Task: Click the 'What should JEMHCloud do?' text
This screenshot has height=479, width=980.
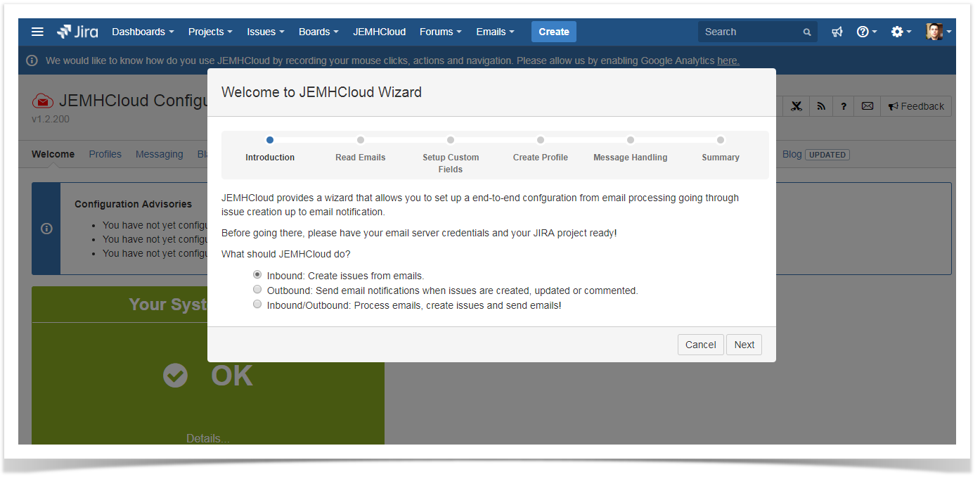Action: [285, 254]
